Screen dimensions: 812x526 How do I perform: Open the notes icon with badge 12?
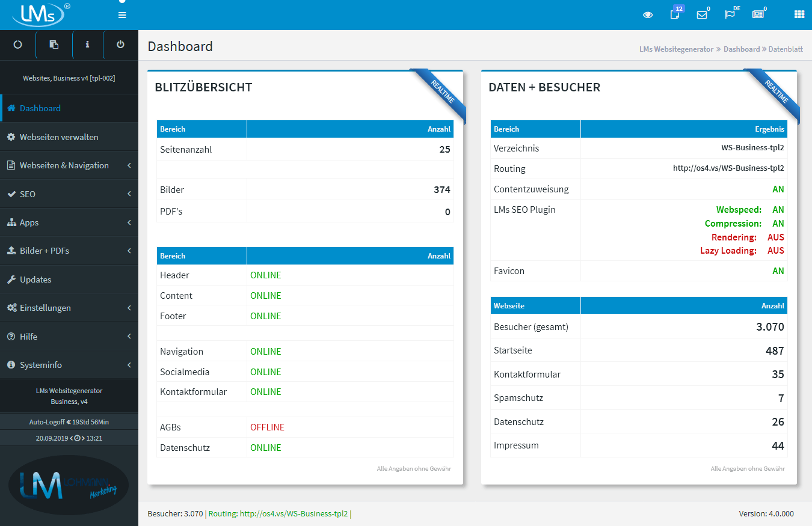pos(675,14)
